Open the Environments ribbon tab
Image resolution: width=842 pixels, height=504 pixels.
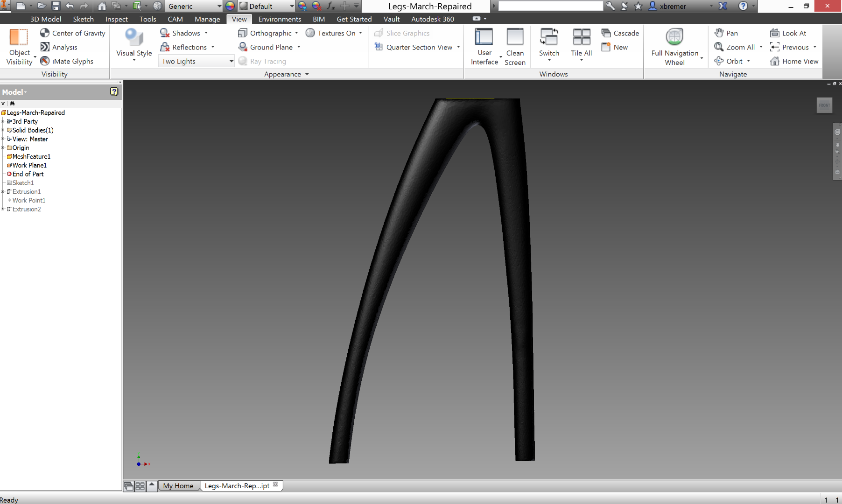[280, 19]
